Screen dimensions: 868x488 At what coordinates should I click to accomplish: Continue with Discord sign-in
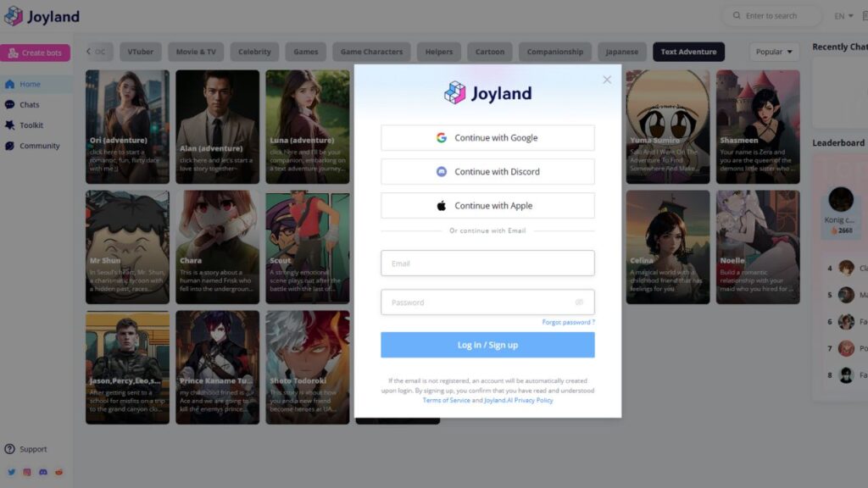click(487, 171)
